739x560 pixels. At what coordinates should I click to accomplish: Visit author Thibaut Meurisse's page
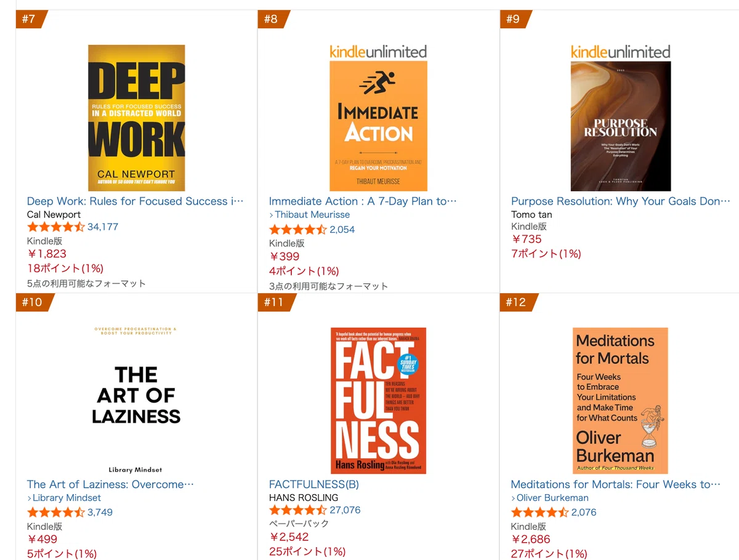coord(312,214)
